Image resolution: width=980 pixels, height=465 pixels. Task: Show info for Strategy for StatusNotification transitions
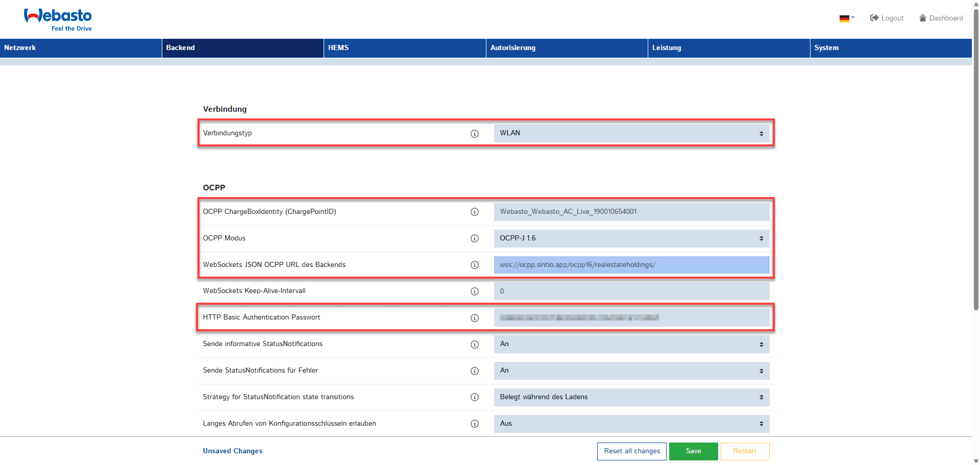point(475,397)
